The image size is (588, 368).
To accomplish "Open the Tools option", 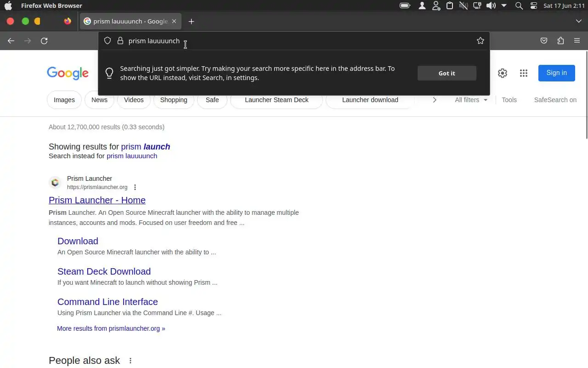I will coord(509,100).
